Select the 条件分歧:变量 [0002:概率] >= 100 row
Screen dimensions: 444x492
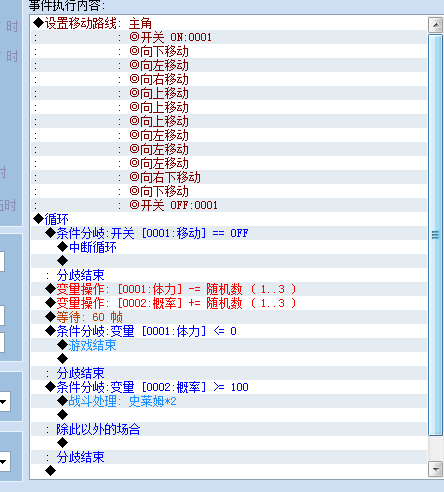click(229, 387)
